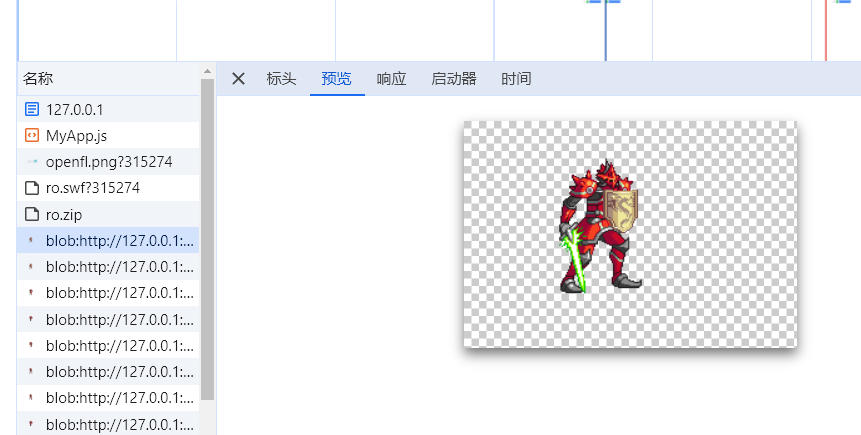The width and height of the screenshot is (861, 435).
Task: Open the 响应 tab
Action: 392,79
